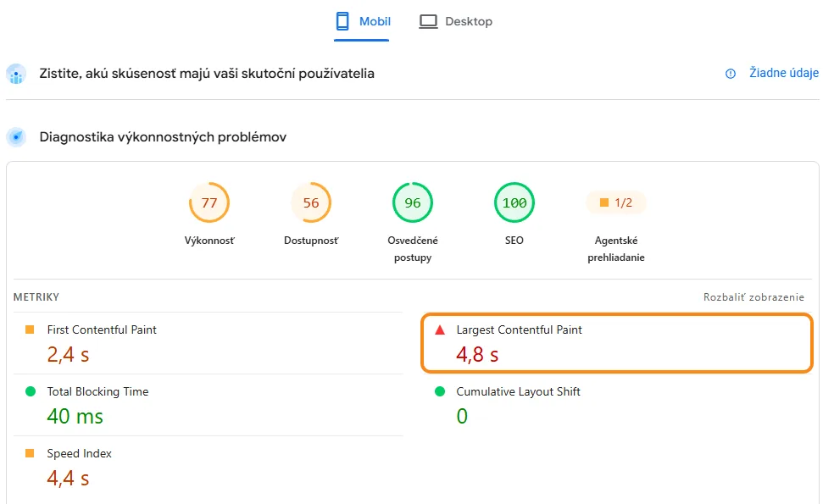The image size is (823, 504).
Task: Click red triangle beside Largest Contentful Paint
Action: (440, 330)
